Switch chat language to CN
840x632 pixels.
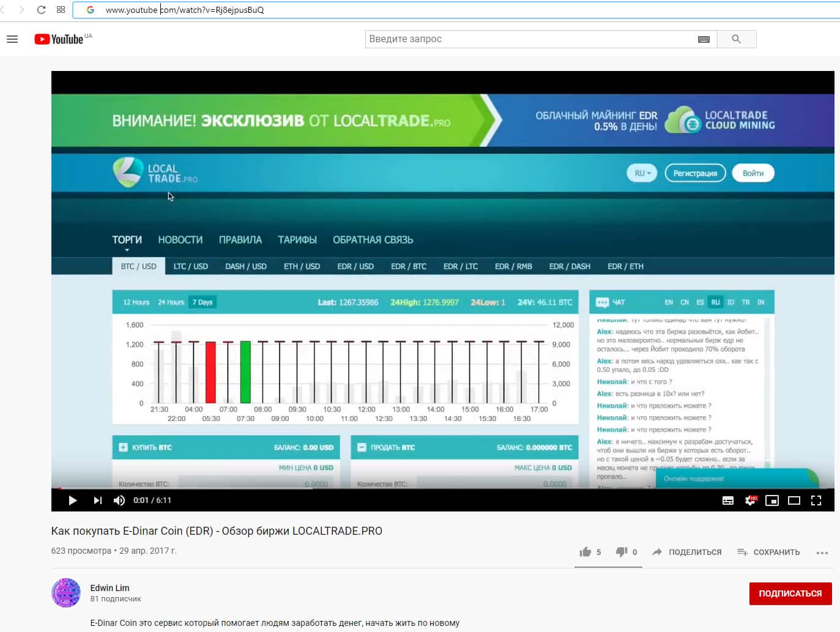tap(685, 302)
